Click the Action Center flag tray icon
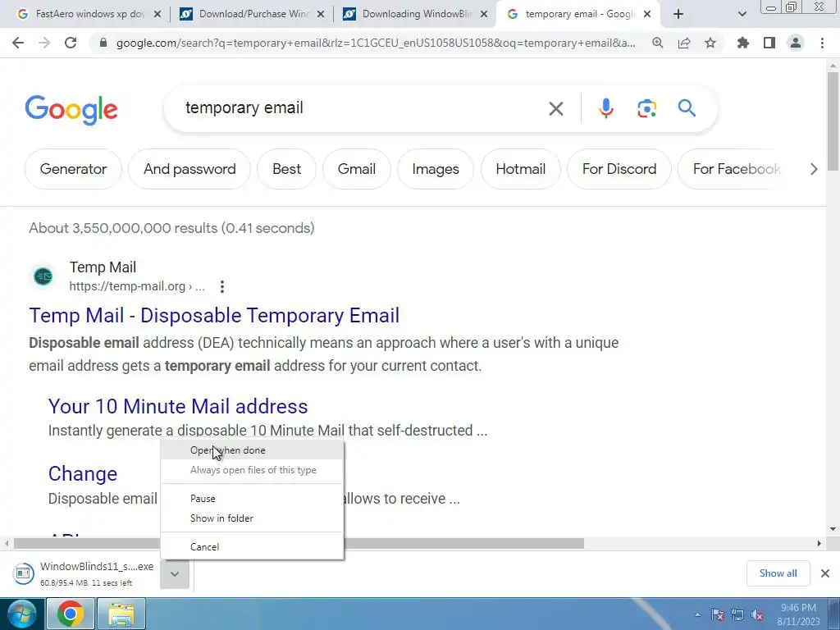The width and height of the screenshot is (840, 630). (x=717, y=615)
